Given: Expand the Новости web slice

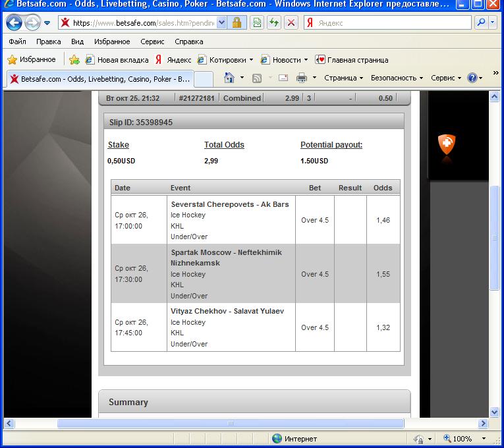Looking at the screenshot, I should [284, 60].
